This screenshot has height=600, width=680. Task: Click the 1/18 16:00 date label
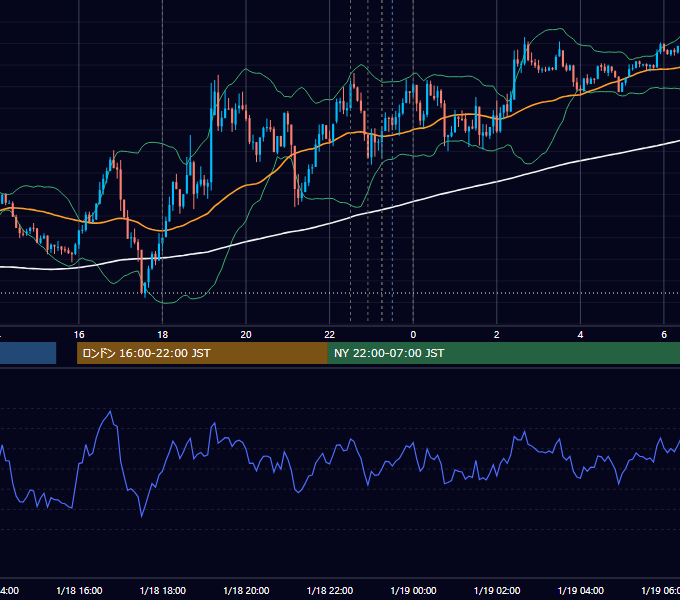point(79,591)
